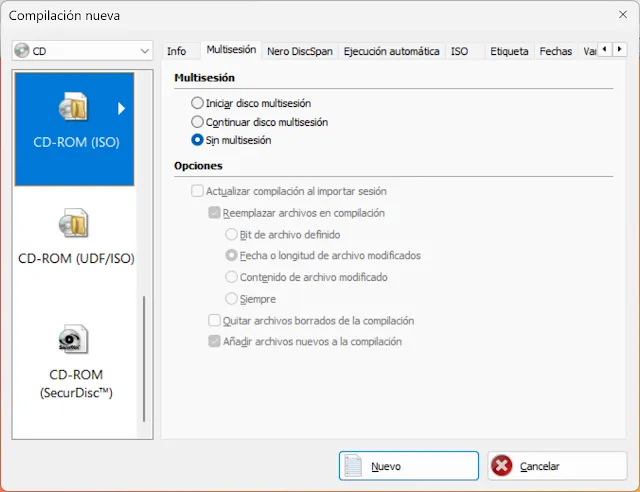The height and width of the screenshot is (492, 640).
Task: Open the Etiqueta tab
Action: (x=510, y=51)
